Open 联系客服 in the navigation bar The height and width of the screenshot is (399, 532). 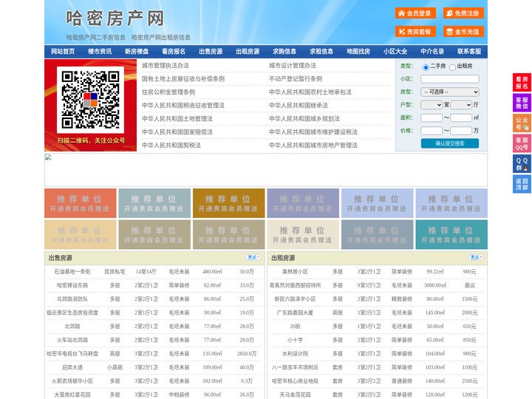(x=469, y=51)
